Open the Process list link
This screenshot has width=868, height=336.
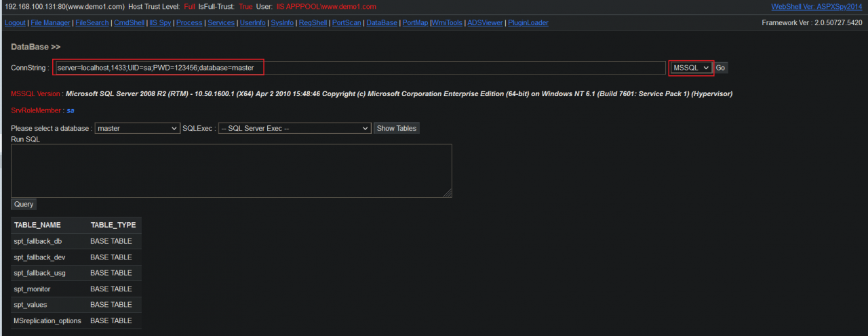coord(189,22)
